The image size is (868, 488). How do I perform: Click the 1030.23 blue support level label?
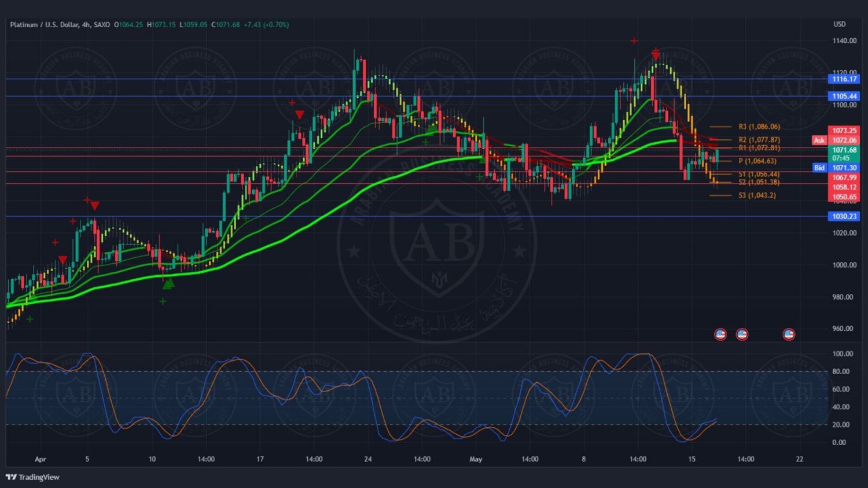tap(844, 216)
